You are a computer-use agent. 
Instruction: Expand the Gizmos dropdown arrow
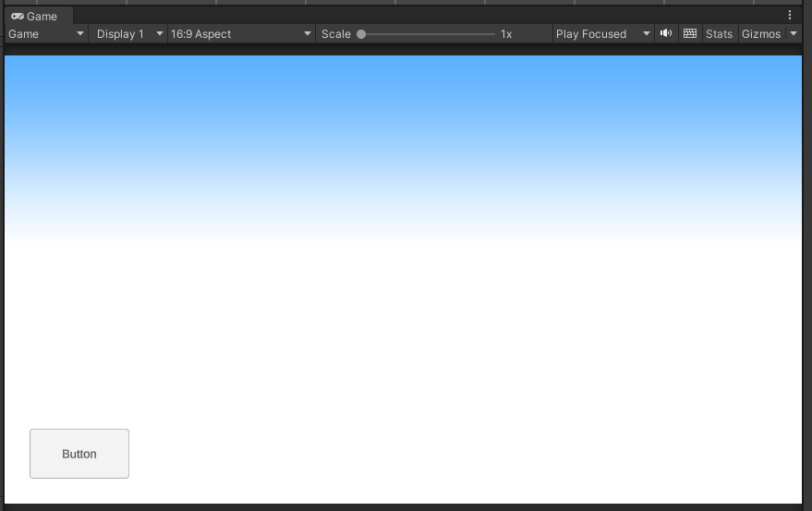pos(794,33)
